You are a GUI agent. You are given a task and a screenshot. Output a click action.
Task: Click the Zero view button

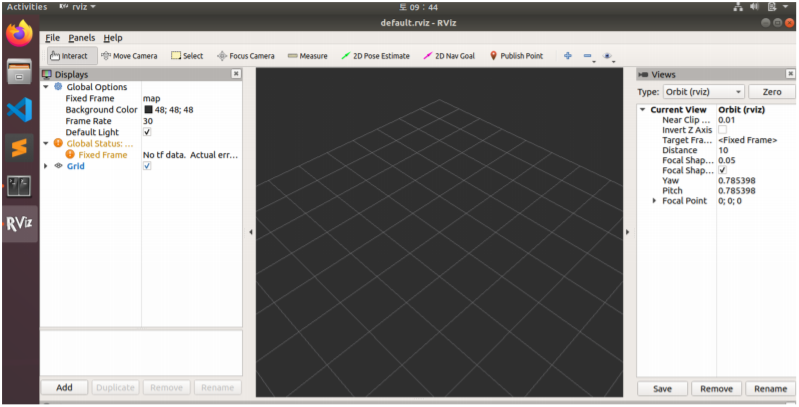(x=771, y=92)
